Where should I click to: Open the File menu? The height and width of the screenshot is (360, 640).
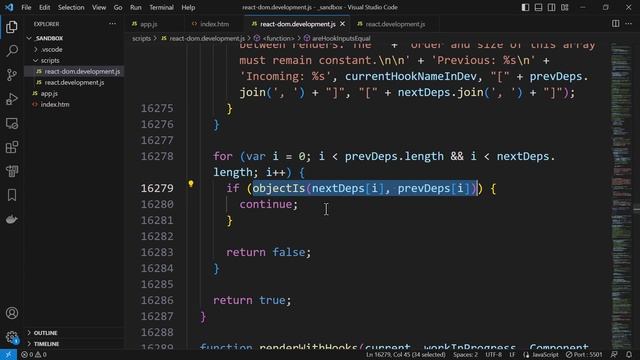(26, 7)
